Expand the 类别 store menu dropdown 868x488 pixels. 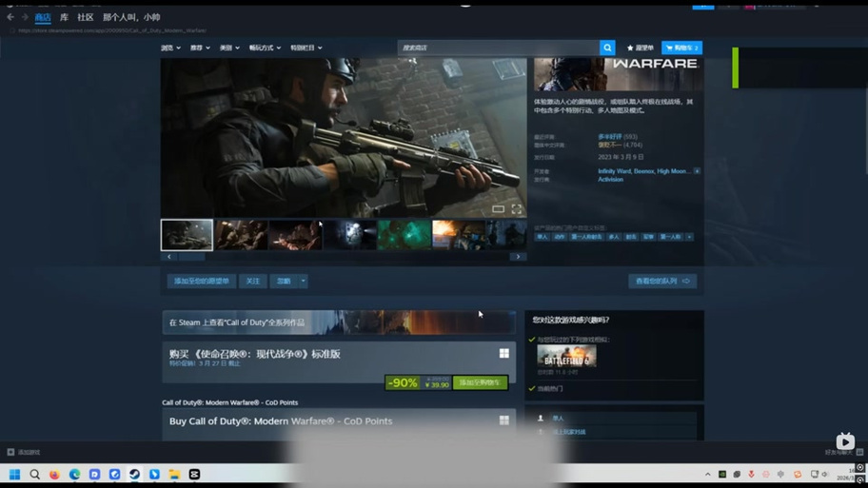[x=229, y=49]
